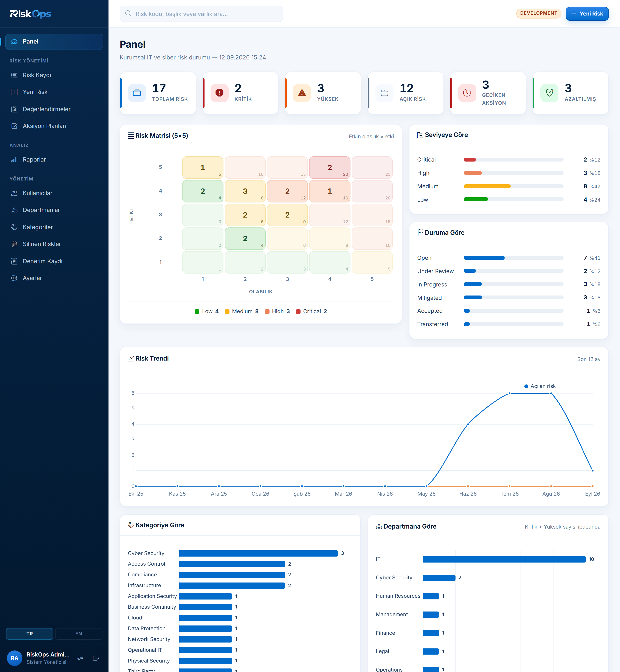Select matrix cell scored 16 with 1 risk
Screen dimensions: 620x672
[x=329, y=191]
